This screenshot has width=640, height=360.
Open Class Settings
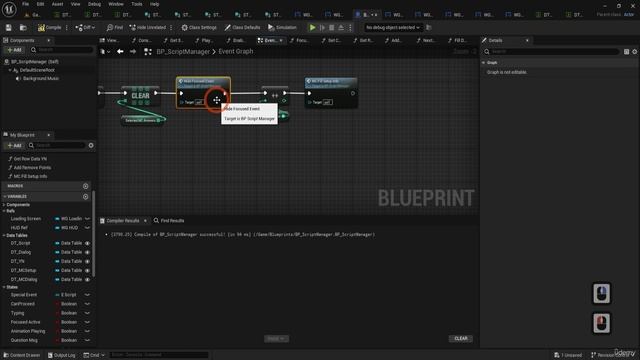coord(199,27)
